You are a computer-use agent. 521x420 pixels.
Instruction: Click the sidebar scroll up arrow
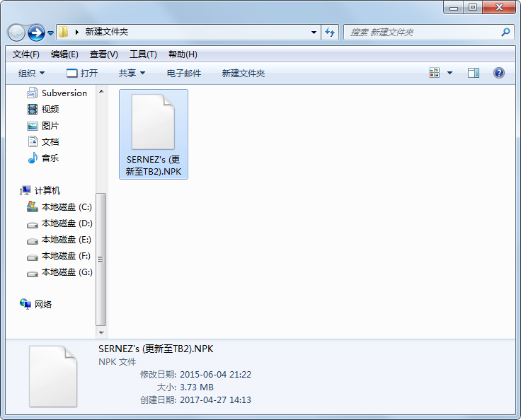pyautogui.click(x=101, y=91)
